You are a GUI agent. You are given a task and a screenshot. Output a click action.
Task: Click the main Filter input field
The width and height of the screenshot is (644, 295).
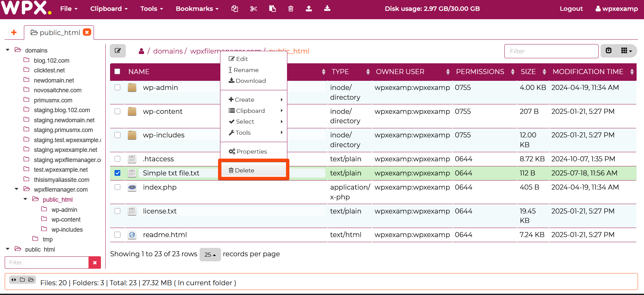pyautogui.click(x=551, y=51)
